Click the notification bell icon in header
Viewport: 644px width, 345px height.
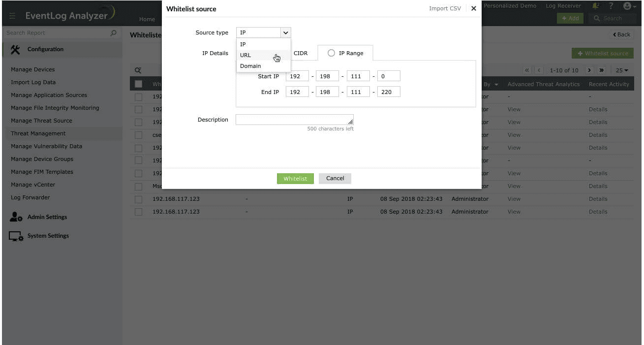[x=596, y=6]
